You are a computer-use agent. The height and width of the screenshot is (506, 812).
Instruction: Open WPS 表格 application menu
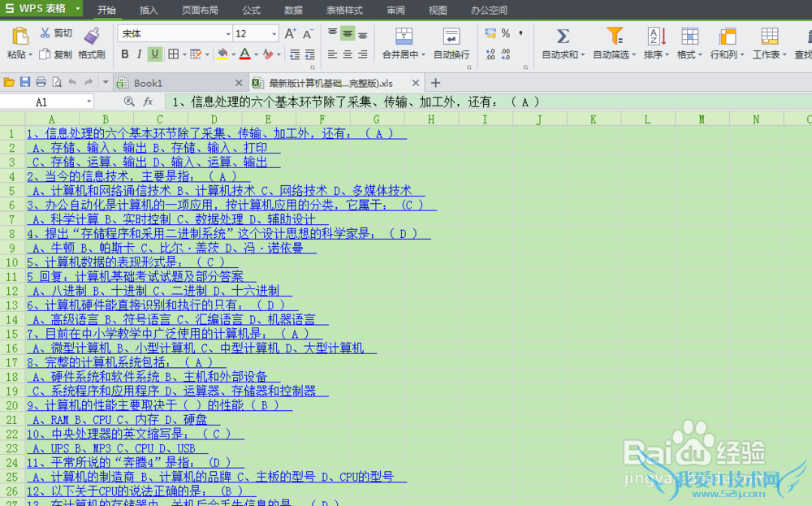coord(41,8)
